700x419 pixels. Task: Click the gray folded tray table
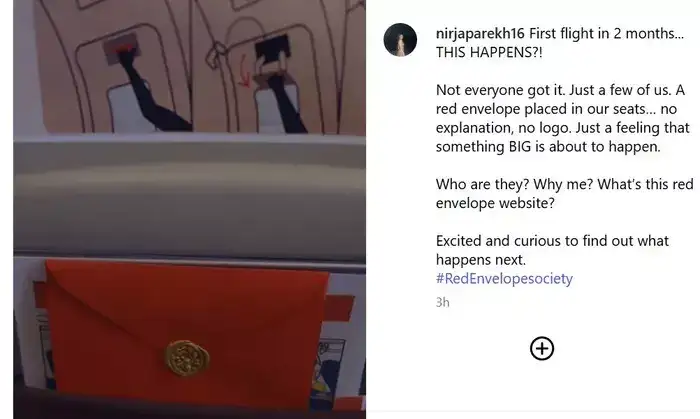pos(190,196)
